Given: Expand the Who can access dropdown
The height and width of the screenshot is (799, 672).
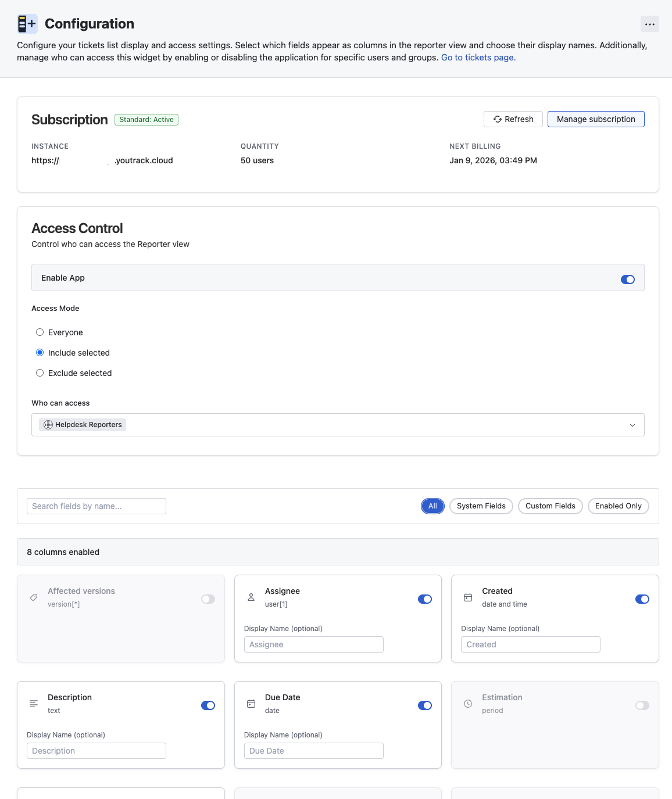Looking at the screenshot, I should point(632,425).
